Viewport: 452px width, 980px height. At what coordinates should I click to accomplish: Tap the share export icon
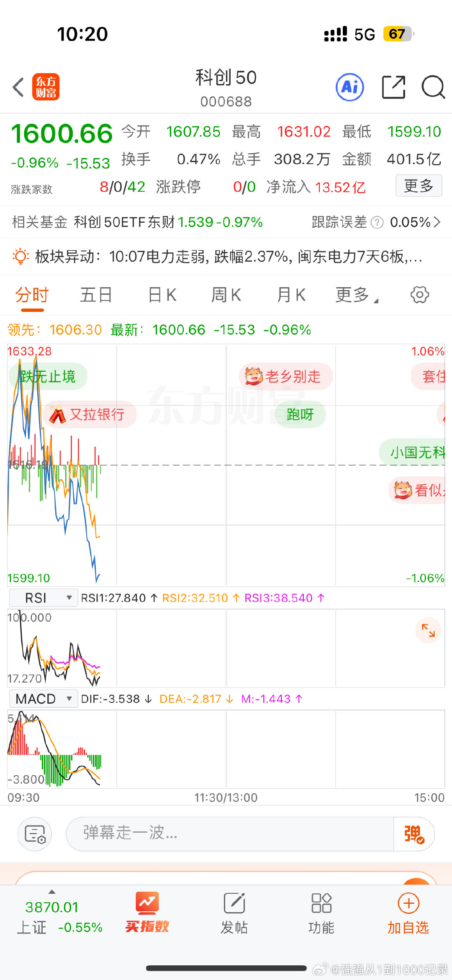click(x=394, y=87)
